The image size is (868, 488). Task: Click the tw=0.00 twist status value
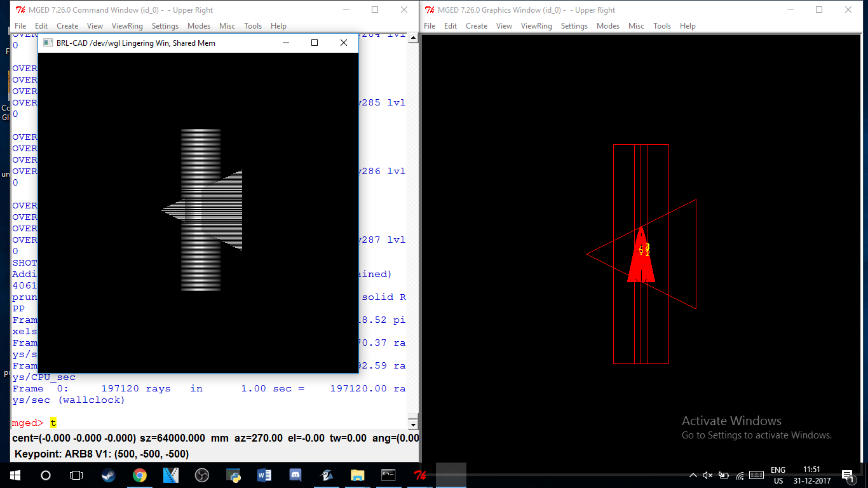tap(348, 438)
